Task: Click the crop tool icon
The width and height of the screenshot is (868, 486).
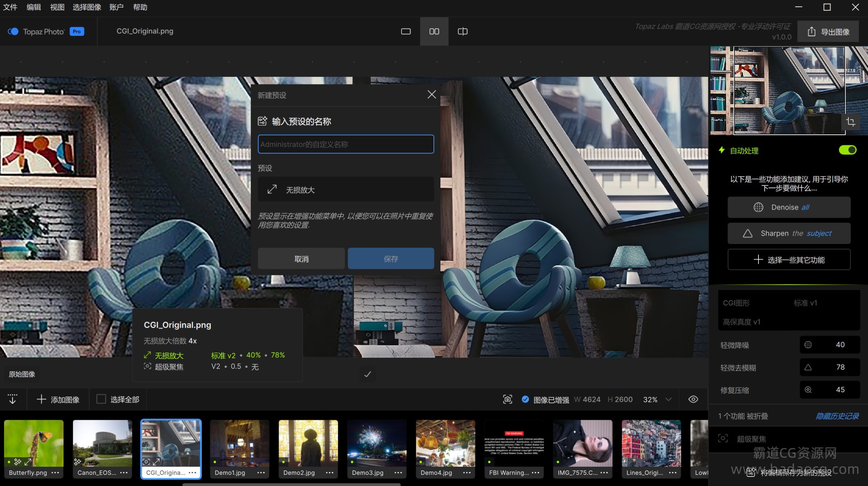Action: 850,122
